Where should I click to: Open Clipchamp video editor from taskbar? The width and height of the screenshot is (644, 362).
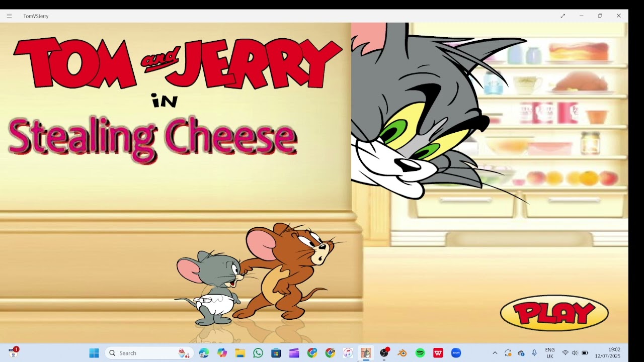[294, 353]
